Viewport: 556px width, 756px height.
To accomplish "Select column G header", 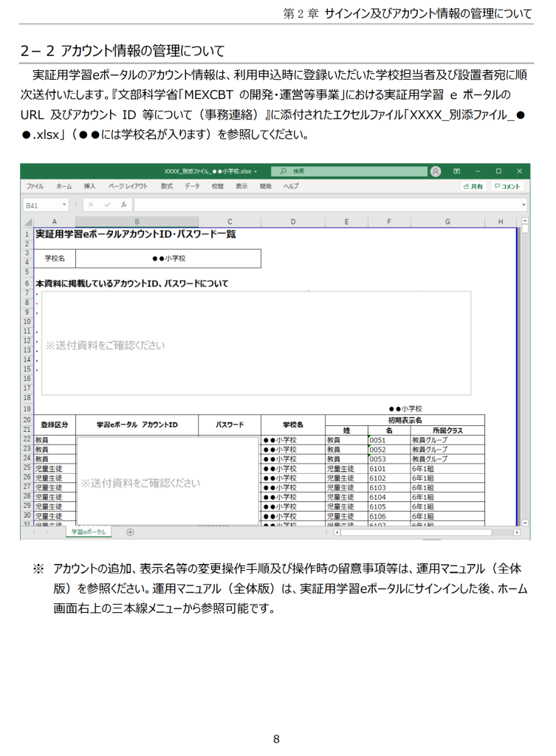I will pos(447,221).
